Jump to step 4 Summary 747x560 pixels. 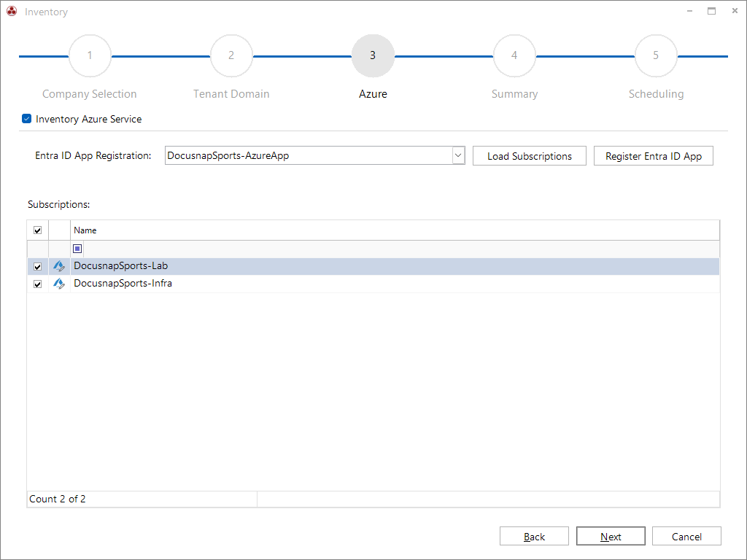pyautogui.click(x=514, y=55)
